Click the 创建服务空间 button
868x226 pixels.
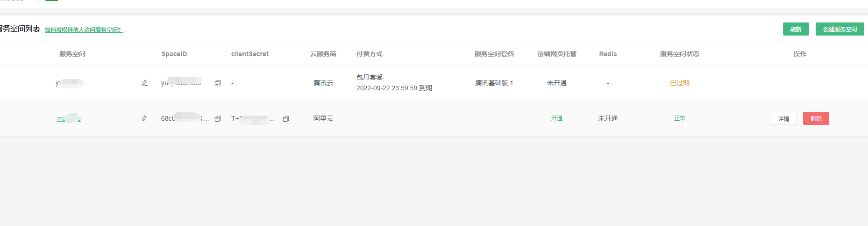840,29
